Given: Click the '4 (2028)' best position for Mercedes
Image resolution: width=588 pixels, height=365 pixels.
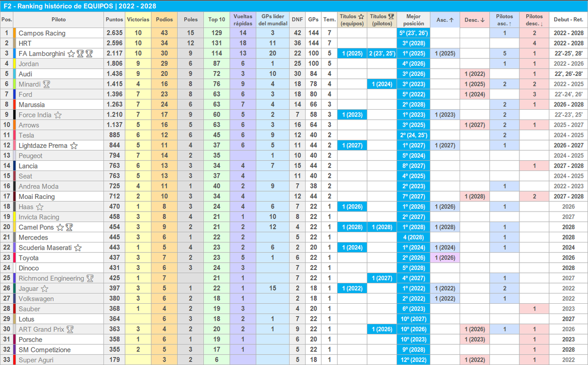Looking at the screenshot, I should click(414, 238).
